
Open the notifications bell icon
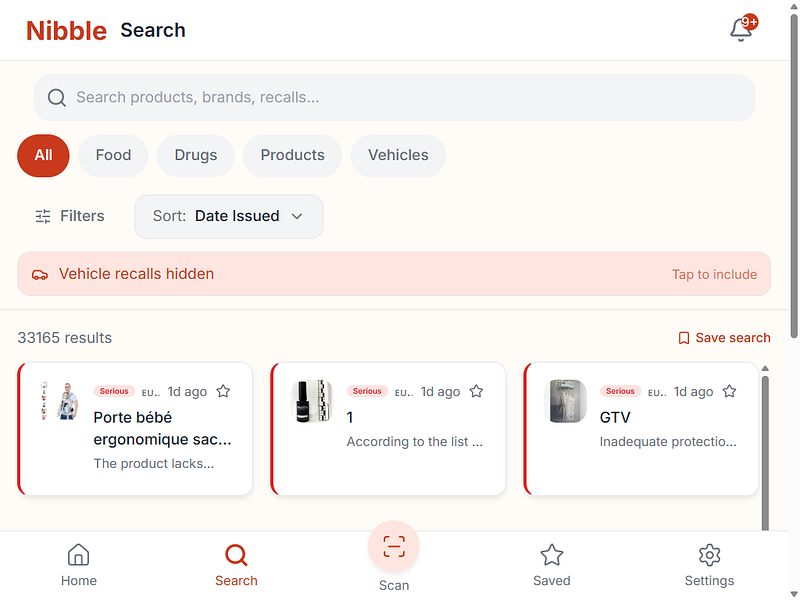tap(740, 30)
